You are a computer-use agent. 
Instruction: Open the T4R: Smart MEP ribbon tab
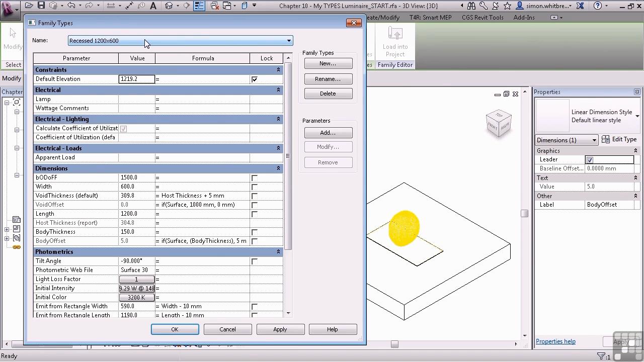(x=431, y=17)
